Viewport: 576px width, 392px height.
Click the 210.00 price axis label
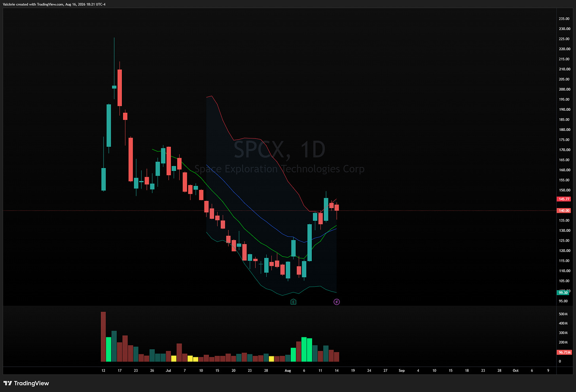click(x=564, y=69)
